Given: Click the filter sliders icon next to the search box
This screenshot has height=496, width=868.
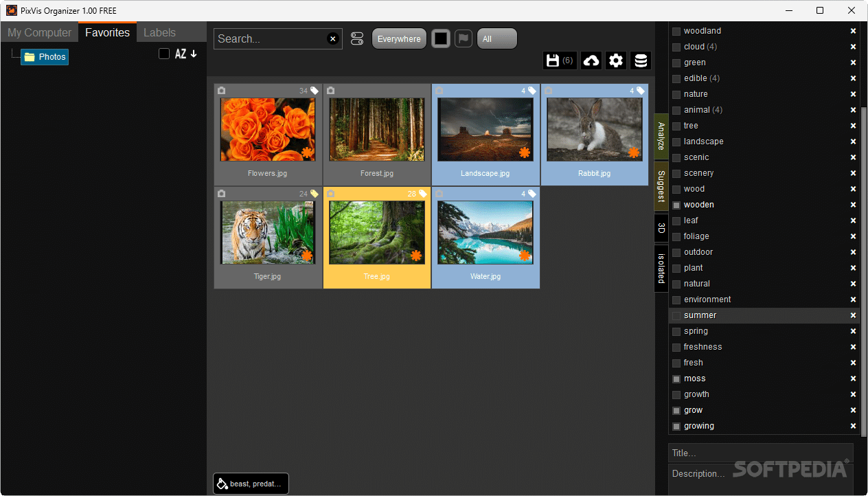Looking at the screenshot, I should (x=357, y=38).
